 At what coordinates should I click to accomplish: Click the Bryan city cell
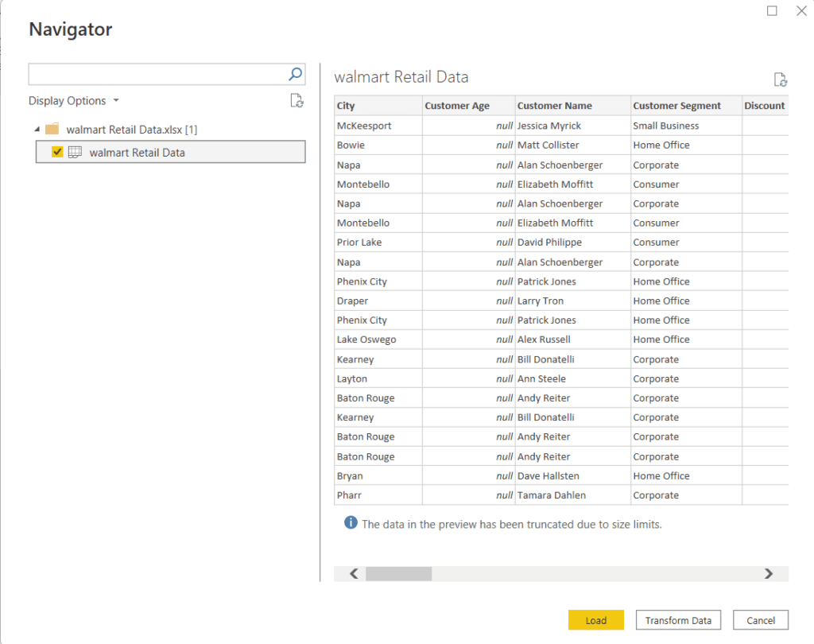point(378,475)
